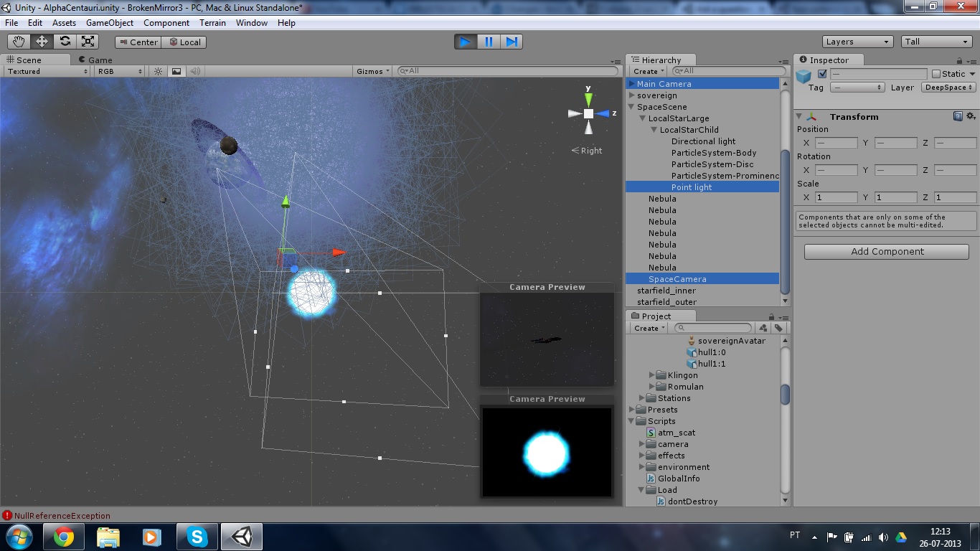The image size is (980, 551).
Task: Open the Transform gear settings icon
Action: (970, 116)
